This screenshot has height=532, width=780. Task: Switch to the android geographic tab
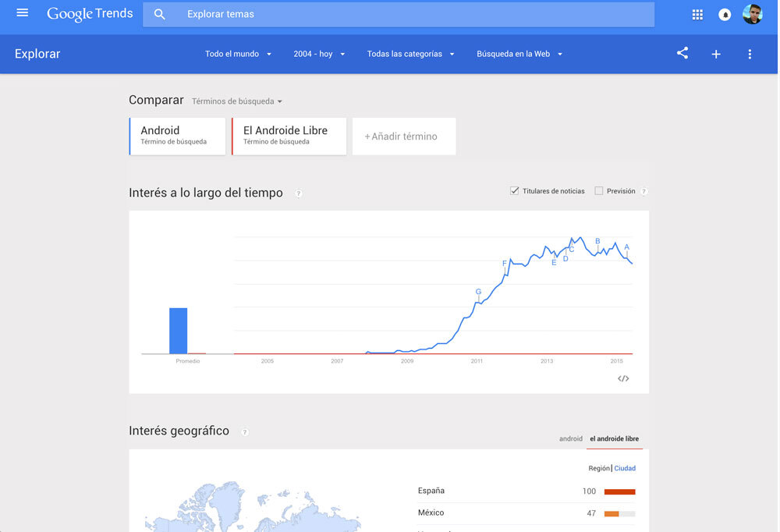click(x=571, y=439)
